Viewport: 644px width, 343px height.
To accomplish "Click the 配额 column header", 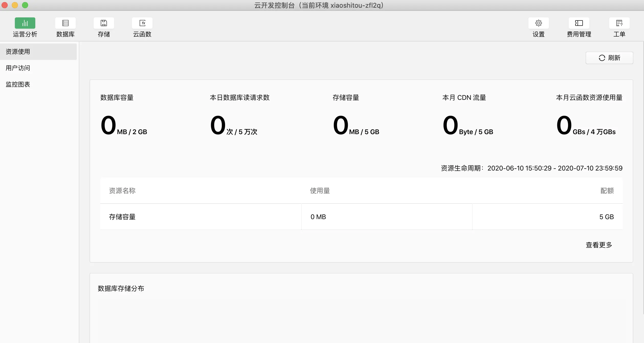I will (607, 191).
